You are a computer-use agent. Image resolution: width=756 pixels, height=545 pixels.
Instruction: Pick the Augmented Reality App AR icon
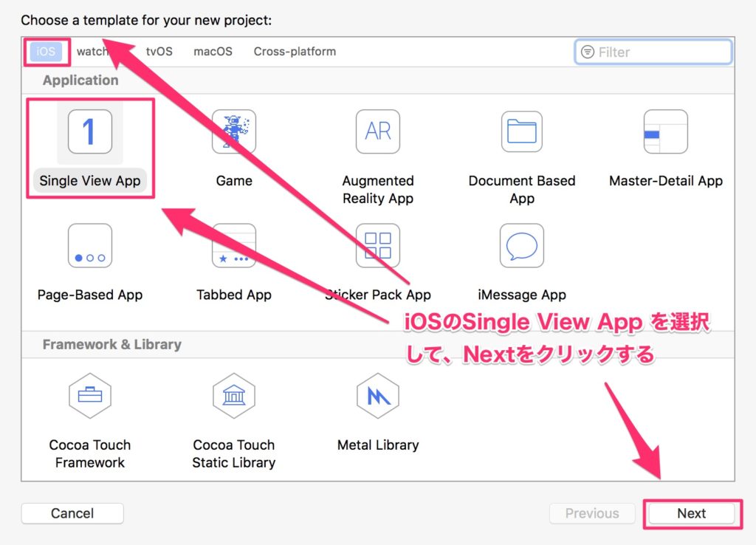pos(378,131)
